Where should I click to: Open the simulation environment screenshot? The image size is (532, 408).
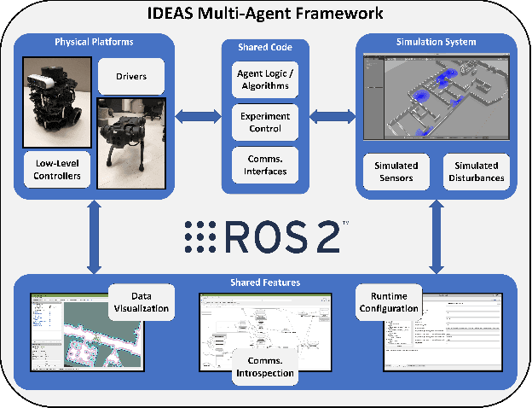pyautogui.click(x=435, y=98)
